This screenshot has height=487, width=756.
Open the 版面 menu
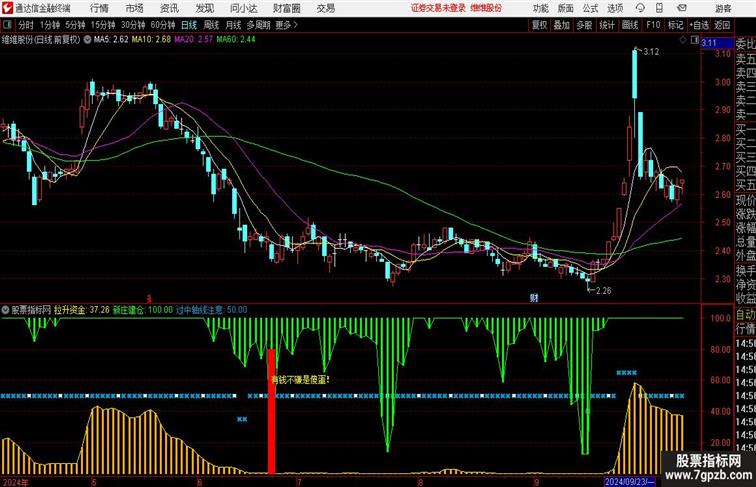[566, 8]
